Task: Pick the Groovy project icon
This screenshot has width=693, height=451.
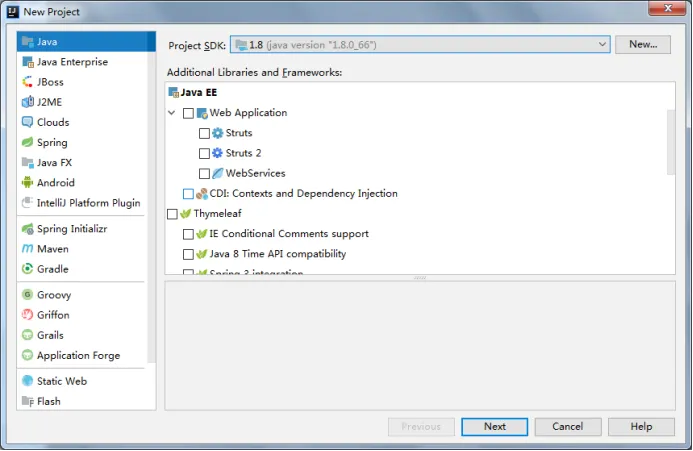Action: (x=27, y=295)
